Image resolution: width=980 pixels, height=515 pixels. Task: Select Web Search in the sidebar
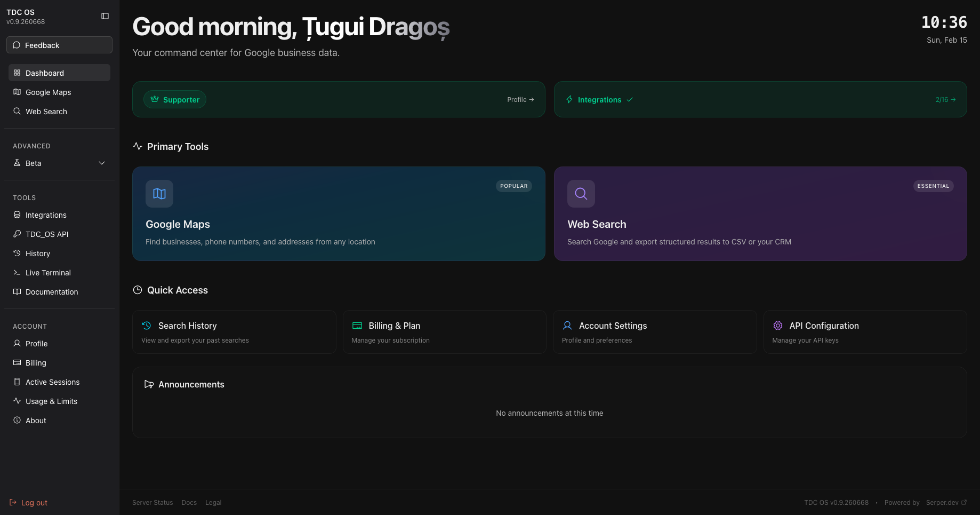click(x=46, y=111)
